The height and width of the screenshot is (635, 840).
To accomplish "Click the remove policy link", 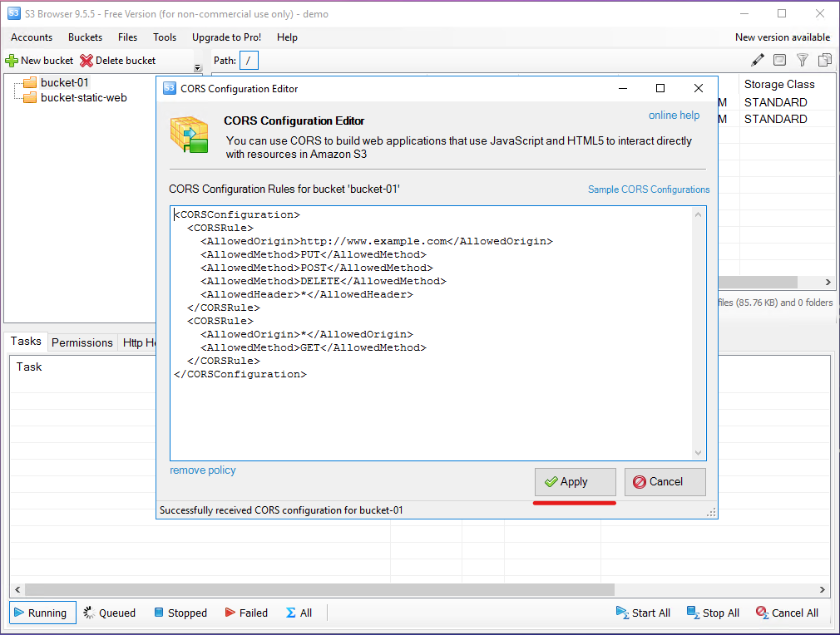I will point(203,470).
